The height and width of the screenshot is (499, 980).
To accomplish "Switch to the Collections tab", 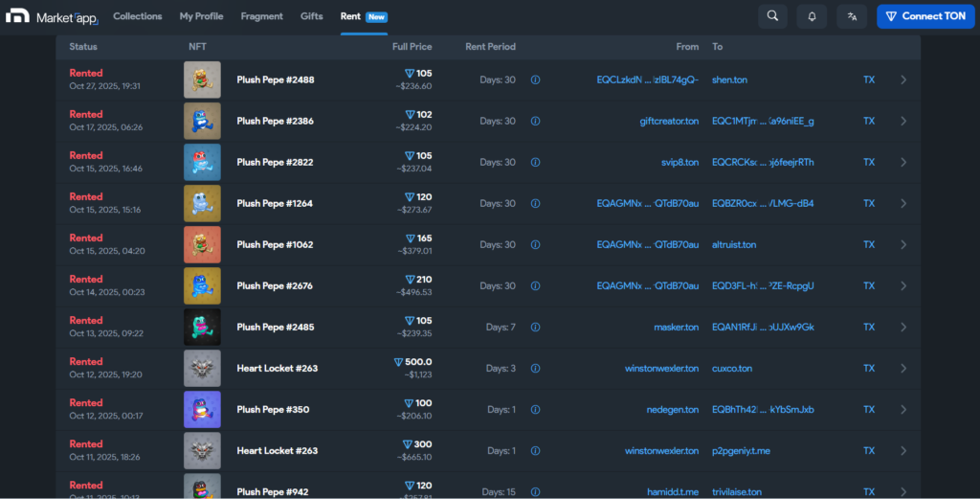I will click(137, 16).
